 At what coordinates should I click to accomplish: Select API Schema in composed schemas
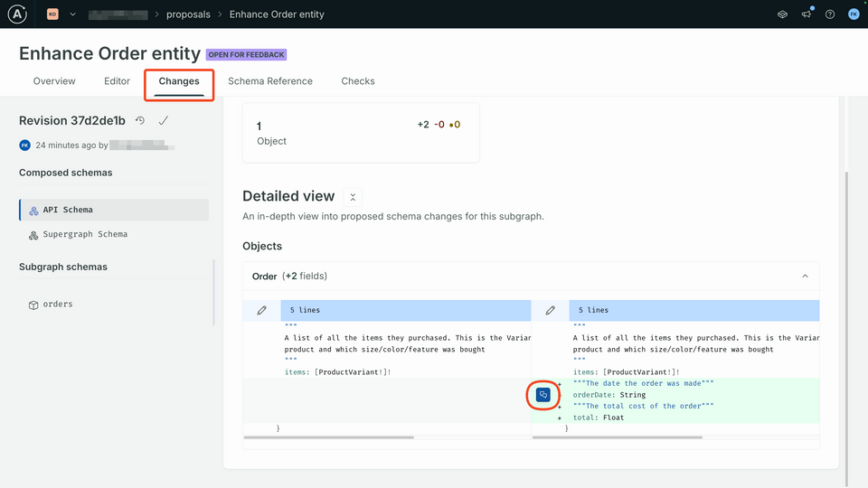(x=114, y=210)
